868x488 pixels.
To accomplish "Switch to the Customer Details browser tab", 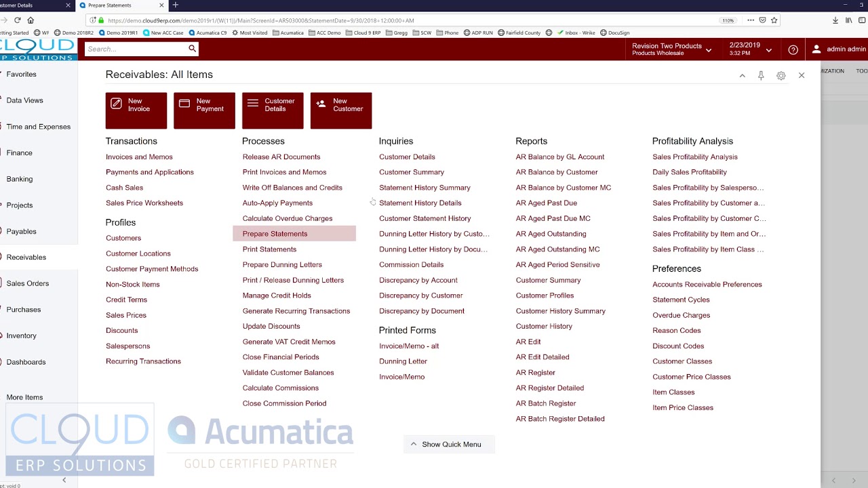I will 34,5.
